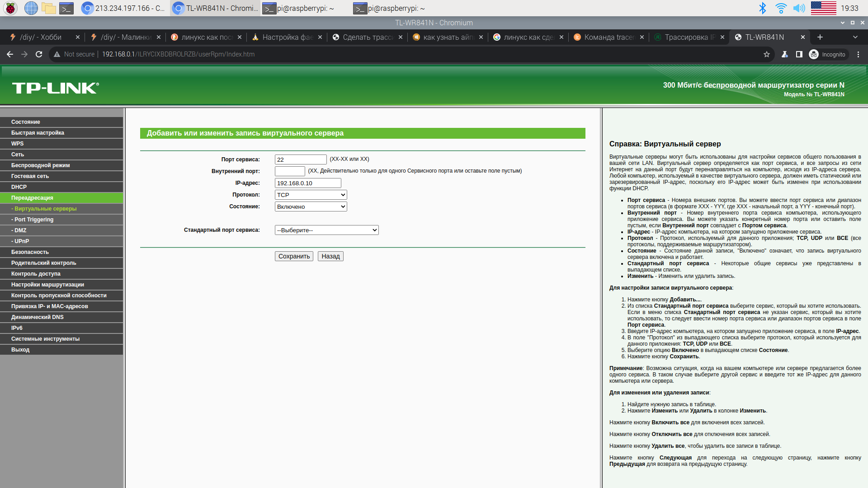Reload the page with refresh icon
Image resolution: width=868 pixels, height=488 pixels.
39,54
